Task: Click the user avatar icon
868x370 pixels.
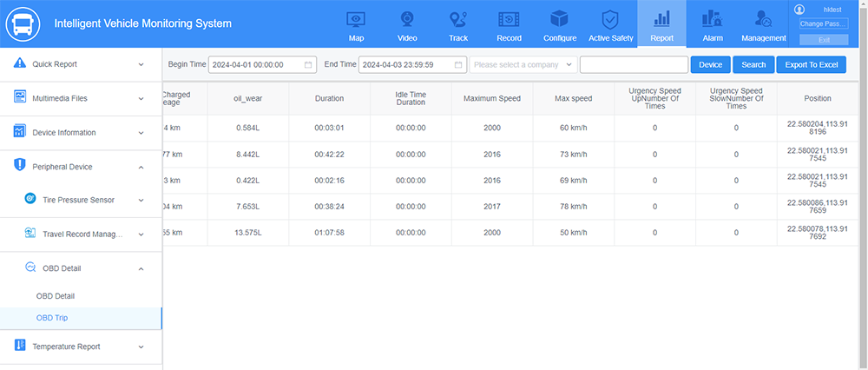Action: [799, 9]
